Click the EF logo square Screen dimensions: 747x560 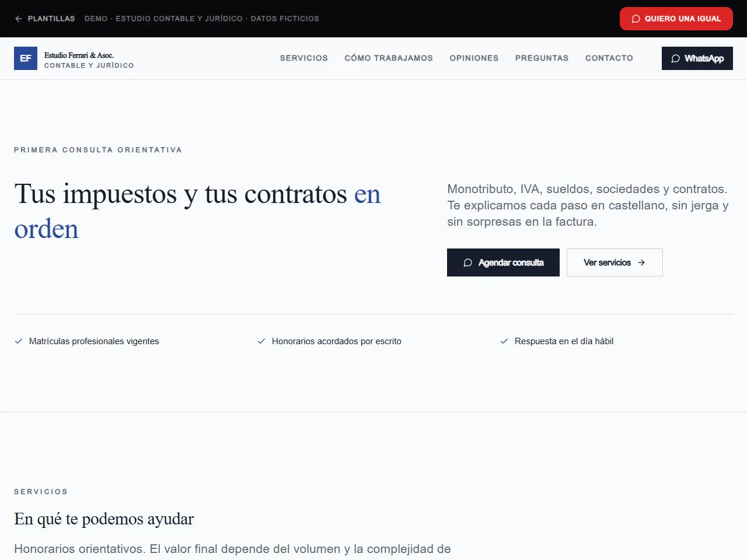(26, 58)
